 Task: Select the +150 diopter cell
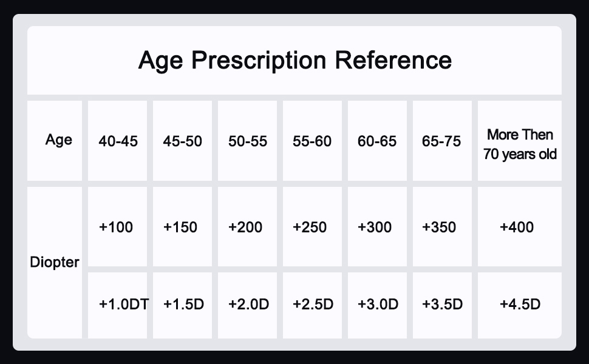[x=180, y=227]
